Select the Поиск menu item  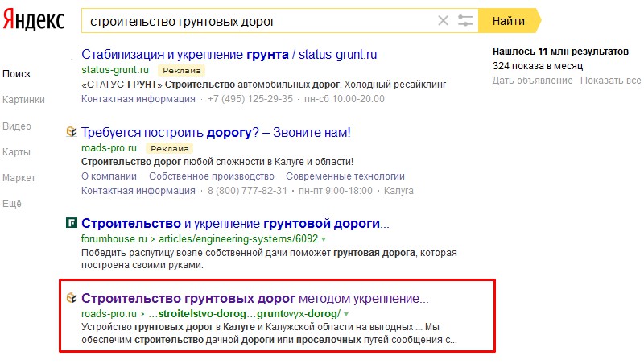17,74
